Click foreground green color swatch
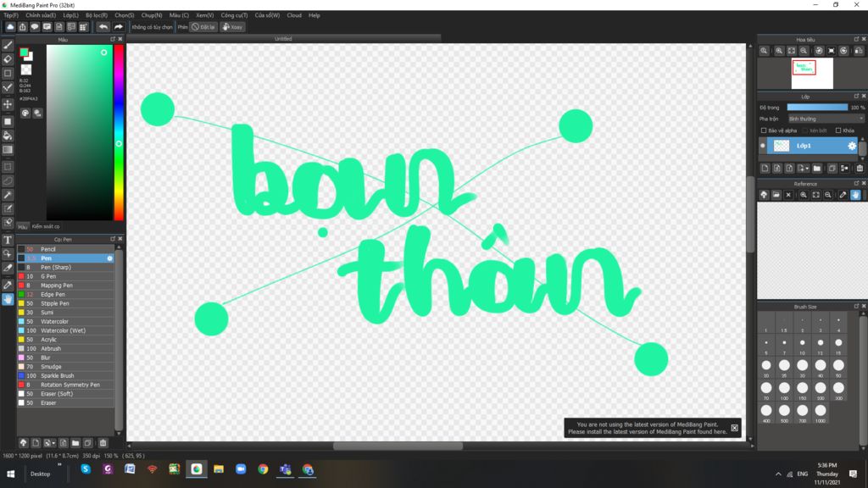This screenshot has width=868, height=488. pos(24,53)
